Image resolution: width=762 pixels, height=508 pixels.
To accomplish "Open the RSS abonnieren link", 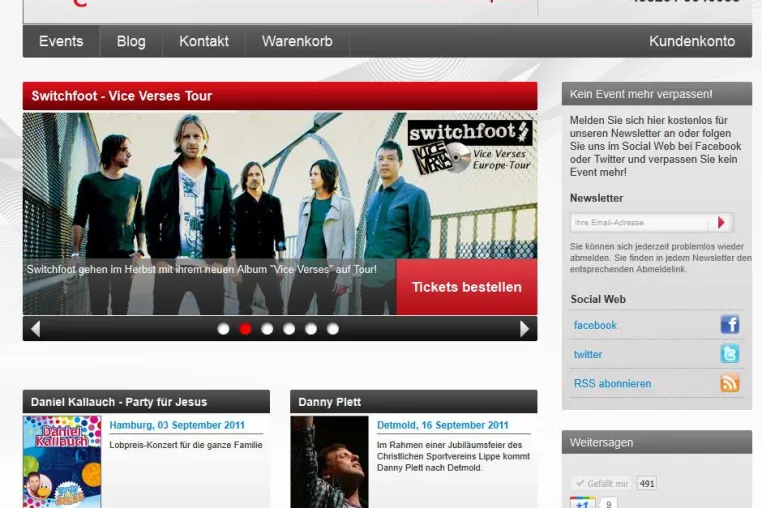I will [612, 384].
